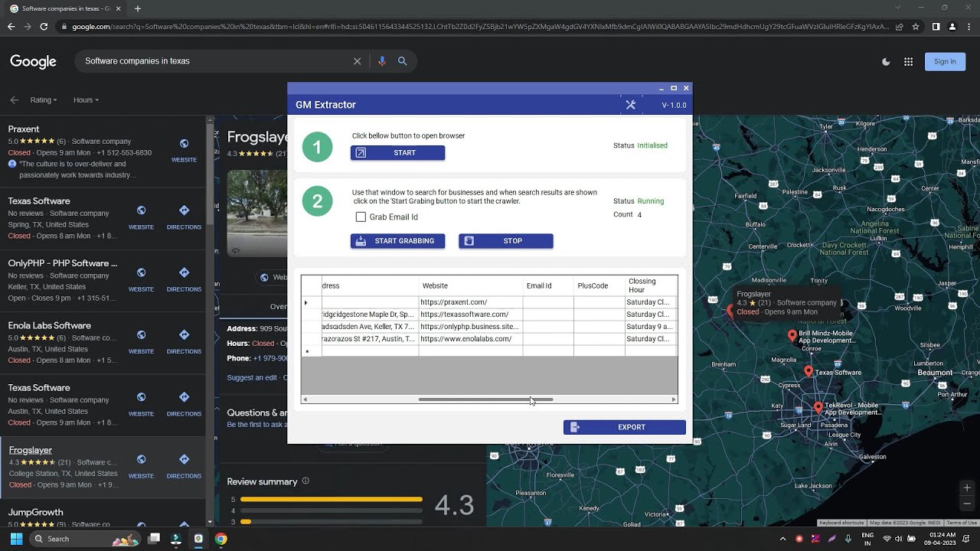
Task: Click the Sign in link
Action: tap(945, 60)
